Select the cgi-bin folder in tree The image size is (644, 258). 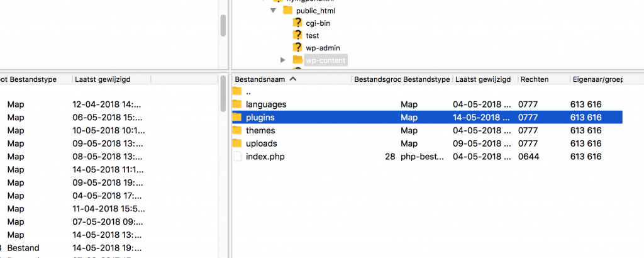click(318, 23)
